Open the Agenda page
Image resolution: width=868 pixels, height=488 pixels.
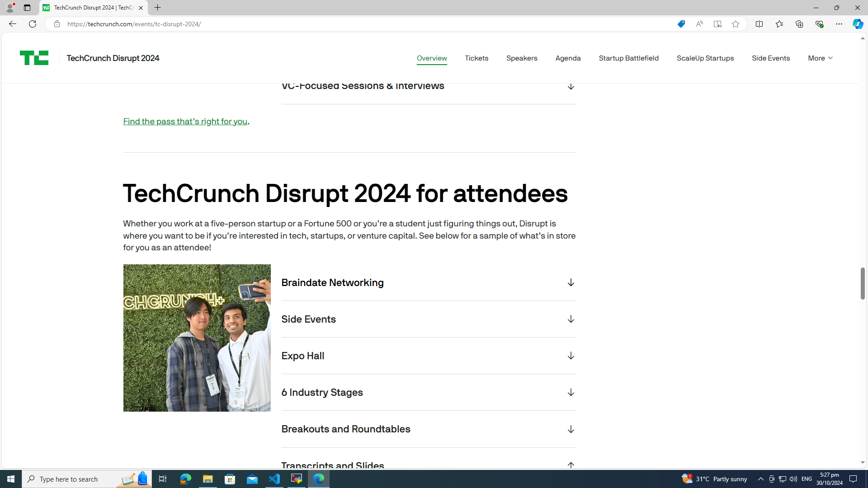[568, 58]
